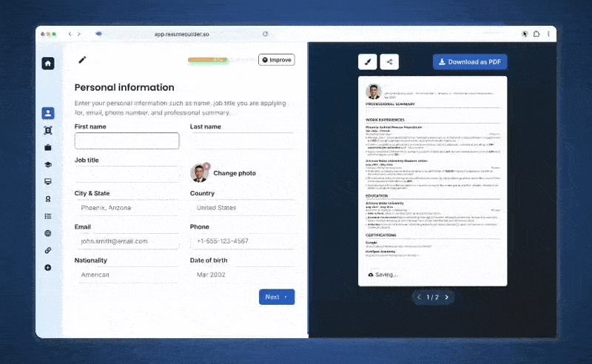Open the Education graduation cap section
Viewport: 592px width, 364px height.
pos(48,165)
